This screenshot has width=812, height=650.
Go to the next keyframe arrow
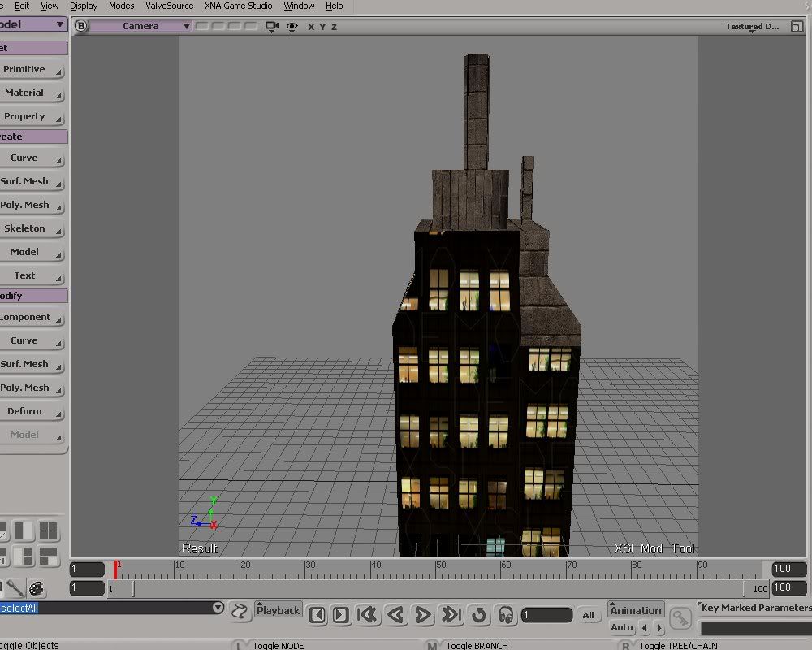coord(659,628)
